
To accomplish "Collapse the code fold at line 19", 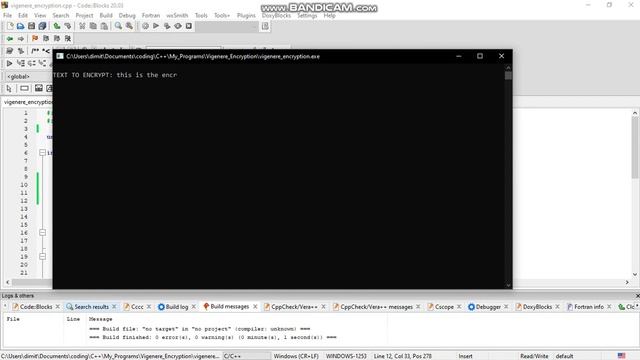I will tap(42, 256).
